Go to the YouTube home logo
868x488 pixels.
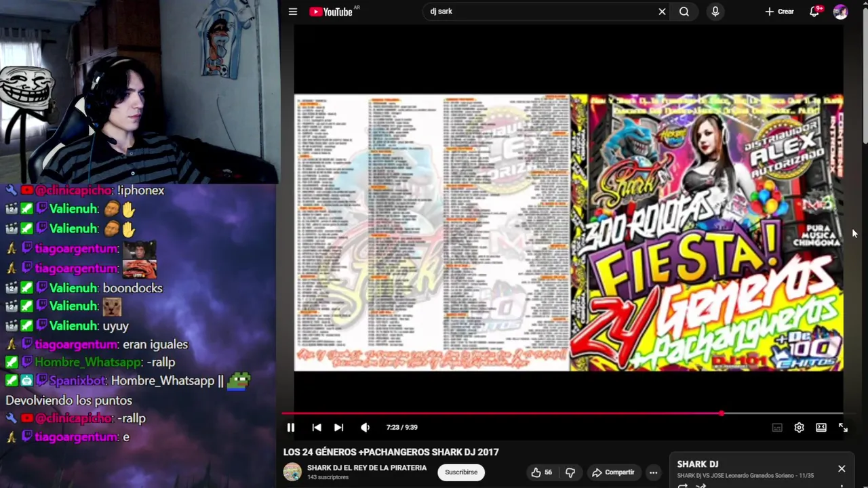click(x=331, y=12)
